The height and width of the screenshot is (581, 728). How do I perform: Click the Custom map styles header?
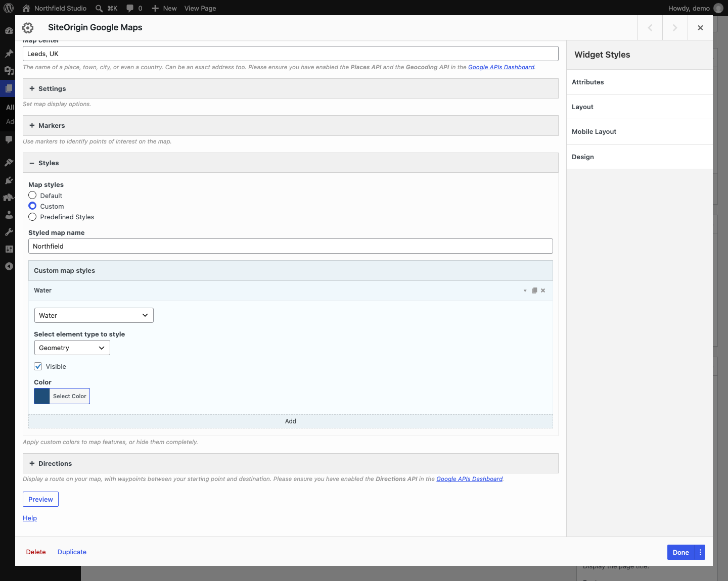pyautogui.click(x=291, y=271)
